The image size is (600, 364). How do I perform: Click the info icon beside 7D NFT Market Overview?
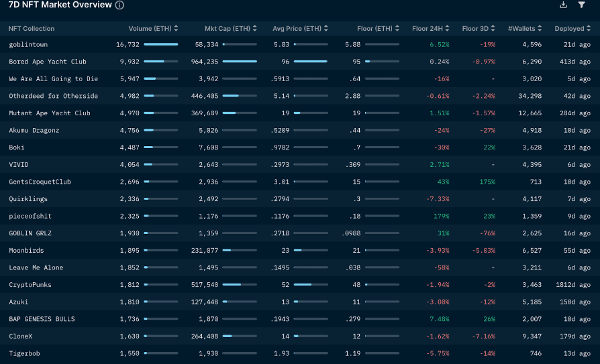pyautogui.click(x=119, y=5)
